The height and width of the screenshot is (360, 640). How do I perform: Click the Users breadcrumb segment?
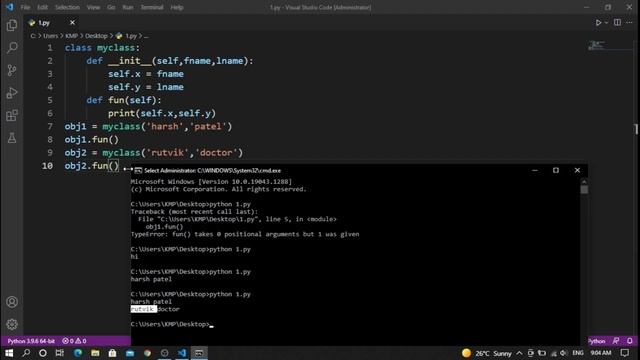point(51,36)
